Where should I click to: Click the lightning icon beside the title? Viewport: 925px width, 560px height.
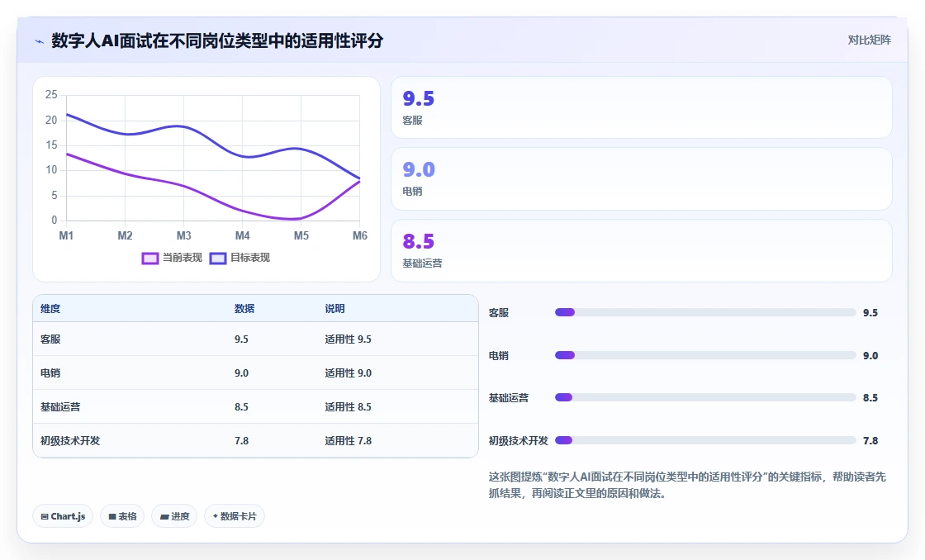pos(40,41)
